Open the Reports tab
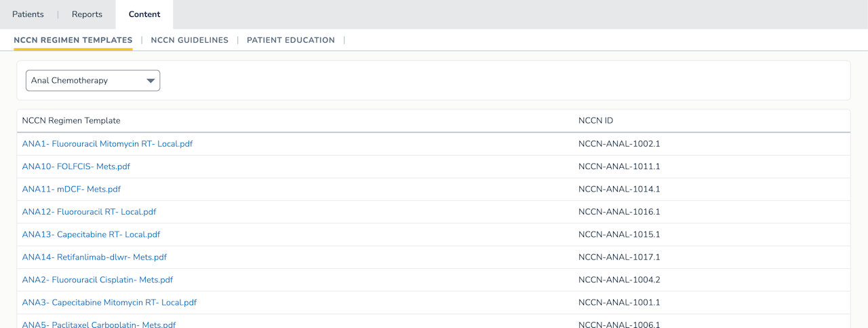Image resolution: width=868 pixels, height=328 pixels. [87, 14]
